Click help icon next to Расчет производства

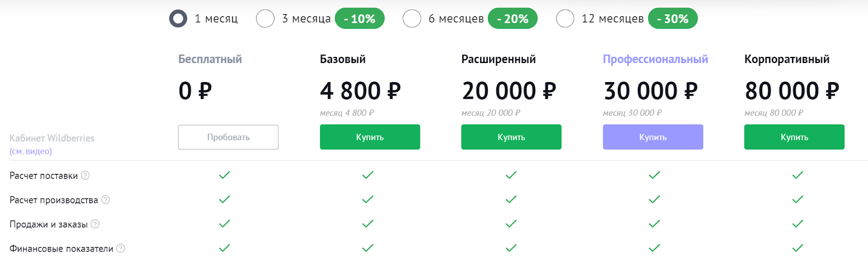[x=106, y=199]
